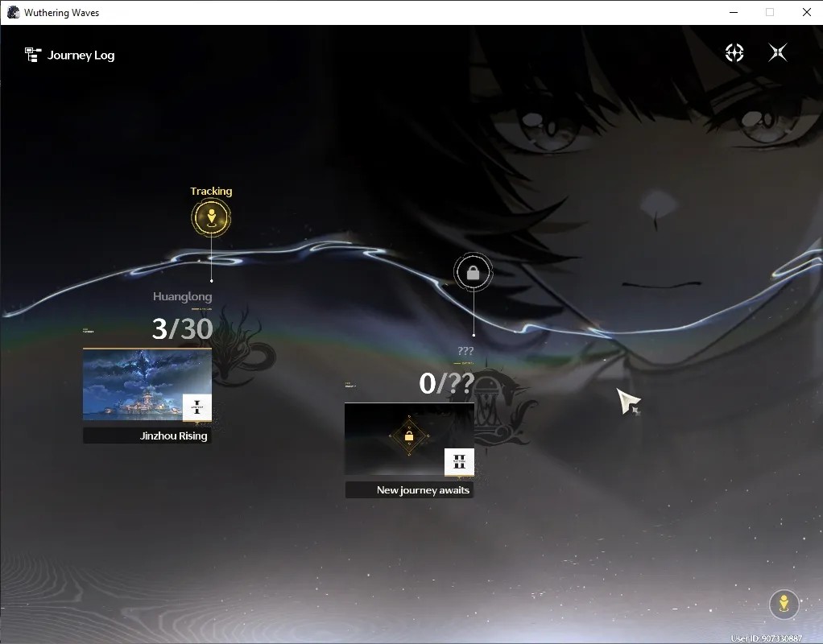Click the golden Tracking marker icon

coord(211,217)
